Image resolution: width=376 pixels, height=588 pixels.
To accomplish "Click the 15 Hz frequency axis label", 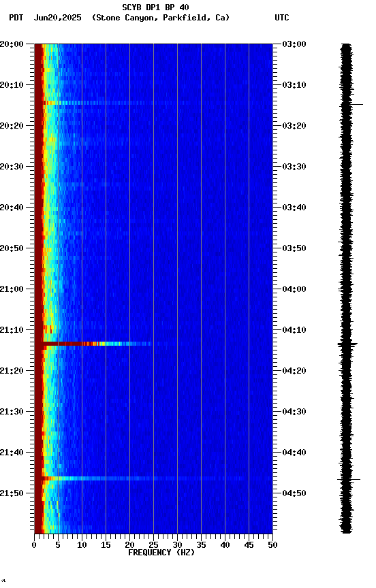I will click(106, 545).
